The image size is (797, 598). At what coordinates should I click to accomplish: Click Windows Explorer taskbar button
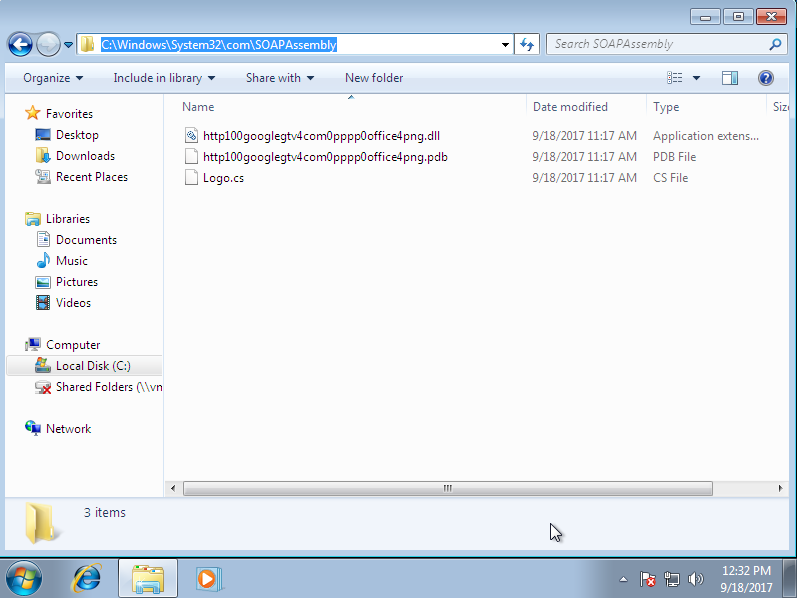(147, 579)
